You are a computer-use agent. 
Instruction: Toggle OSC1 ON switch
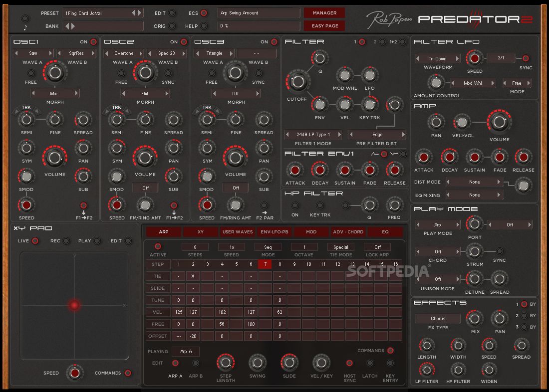point(93,42)
